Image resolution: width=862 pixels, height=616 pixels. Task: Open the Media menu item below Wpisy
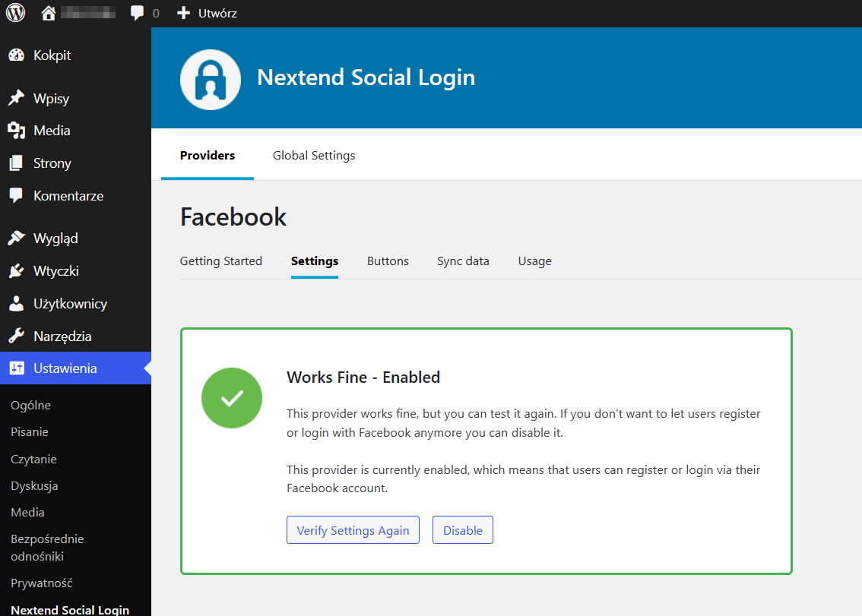[x=52, y=130]
